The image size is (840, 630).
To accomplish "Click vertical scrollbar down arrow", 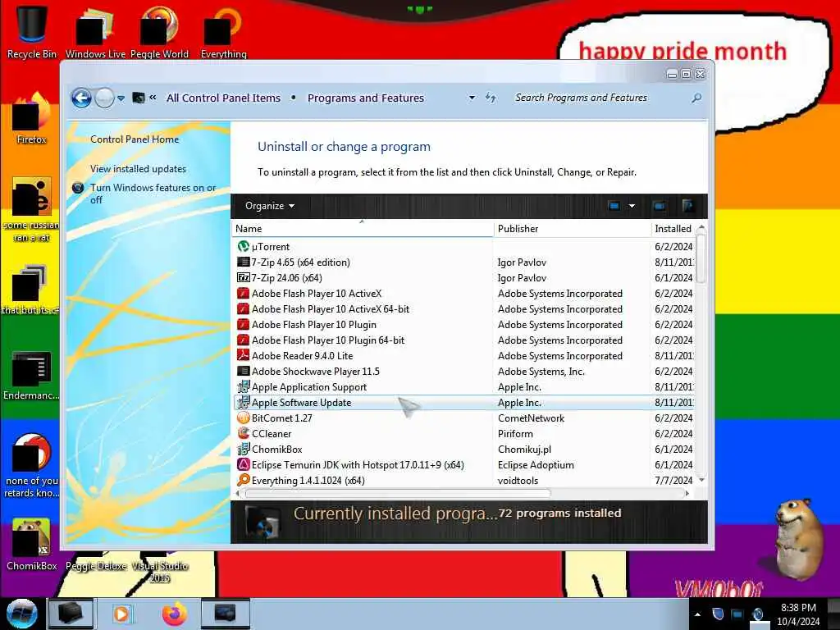I will 701,480.
